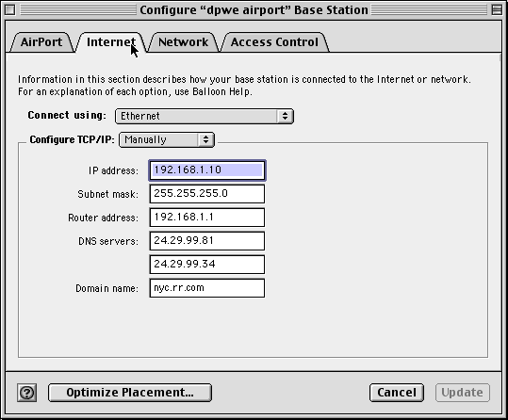Click the window close box in title bar

coord(9,10)
